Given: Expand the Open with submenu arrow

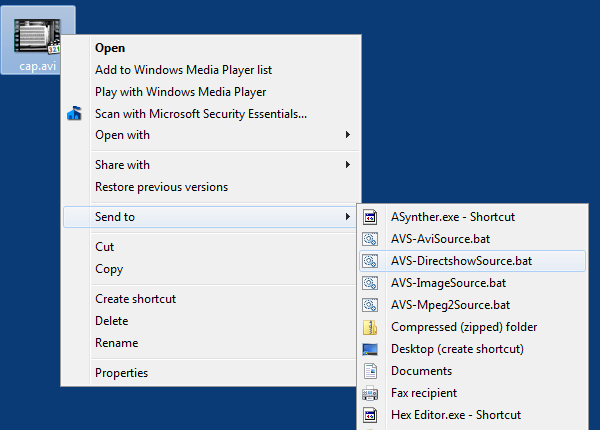Looking at the screenshot, I should 347,135.
